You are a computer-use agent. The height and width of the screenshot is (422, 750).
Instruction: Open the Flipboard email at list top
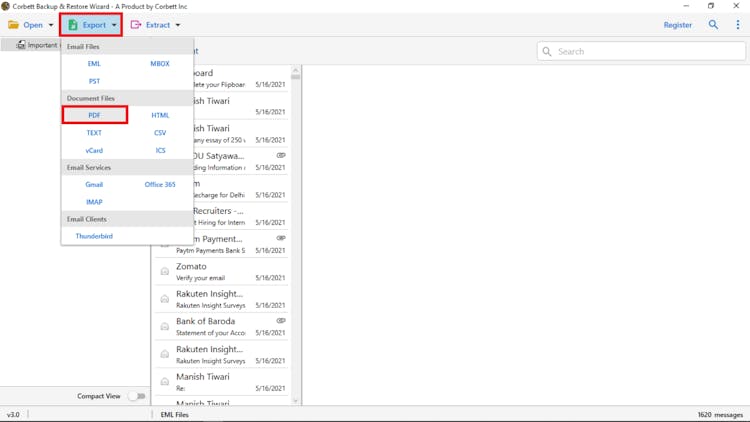(241, 78)
